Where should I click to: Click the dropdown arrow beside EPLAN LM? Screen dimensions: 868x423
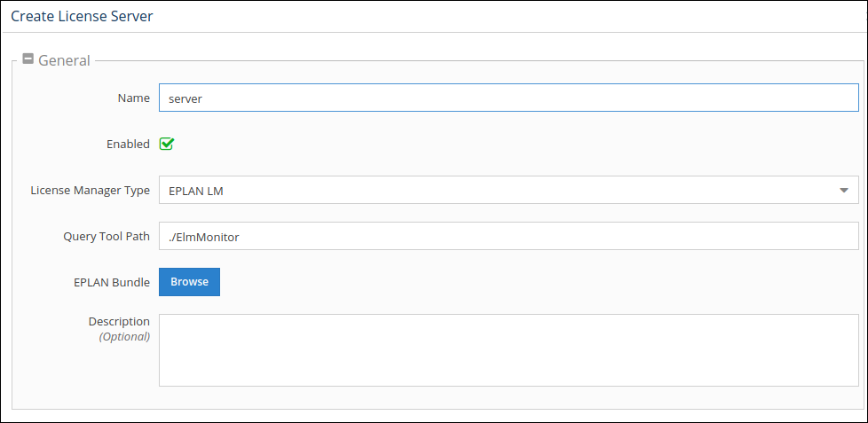pos(842,190)
